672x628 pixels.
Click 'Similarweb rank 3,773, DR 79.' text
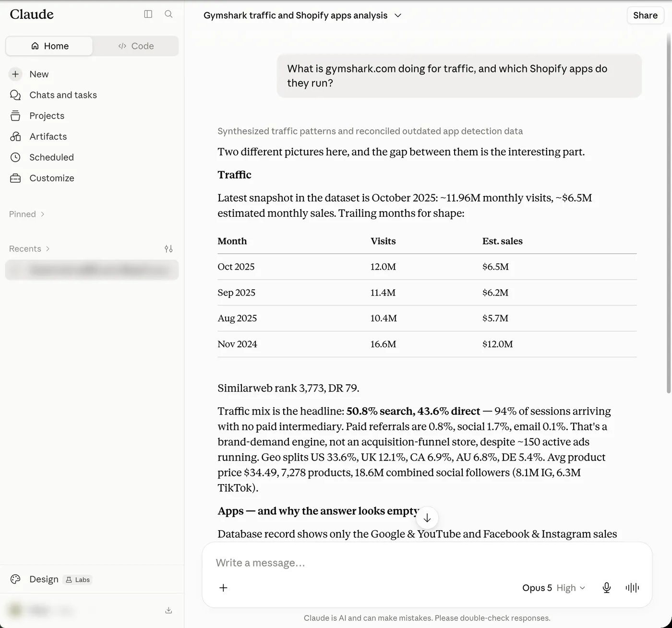pyautogui.click(x=288, y=388)
